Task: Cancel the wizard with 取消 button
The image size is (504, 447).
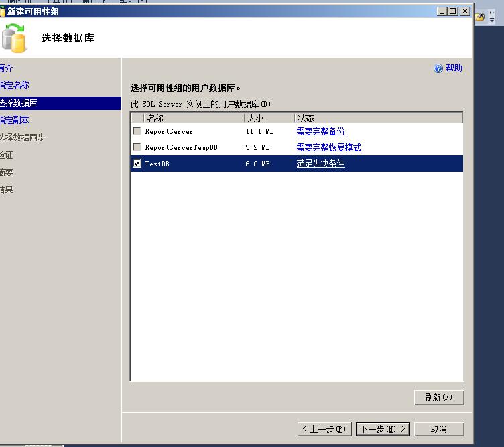Action: [x=439, y=429]
